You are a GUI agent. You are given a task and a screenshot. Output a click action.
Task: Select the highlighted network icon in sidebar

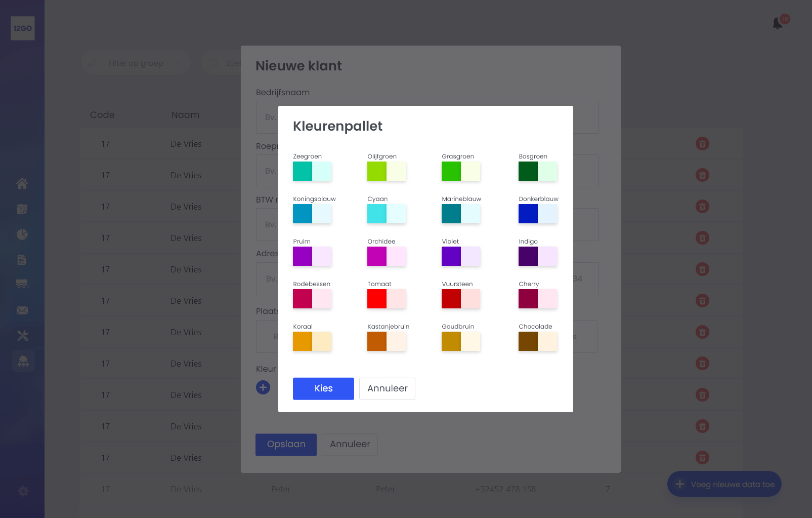click(x=23, y=361)
